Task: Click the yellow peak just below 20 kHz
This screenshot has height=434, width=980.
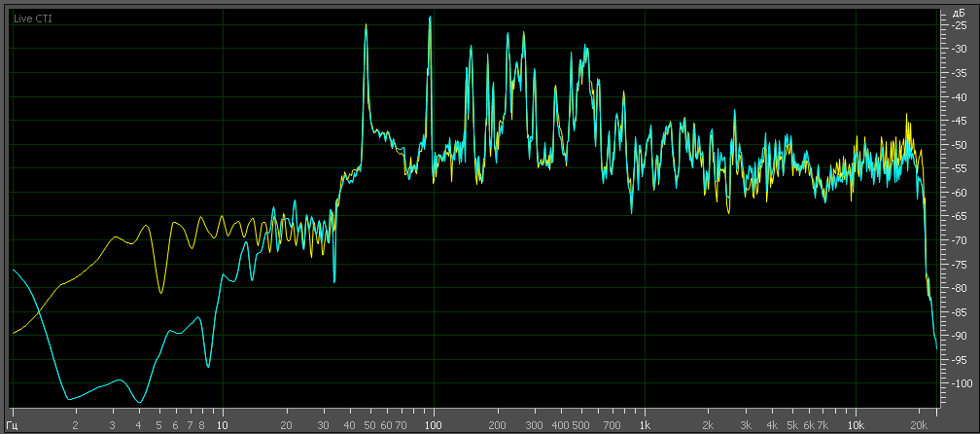Action: (x=907, y=115)
